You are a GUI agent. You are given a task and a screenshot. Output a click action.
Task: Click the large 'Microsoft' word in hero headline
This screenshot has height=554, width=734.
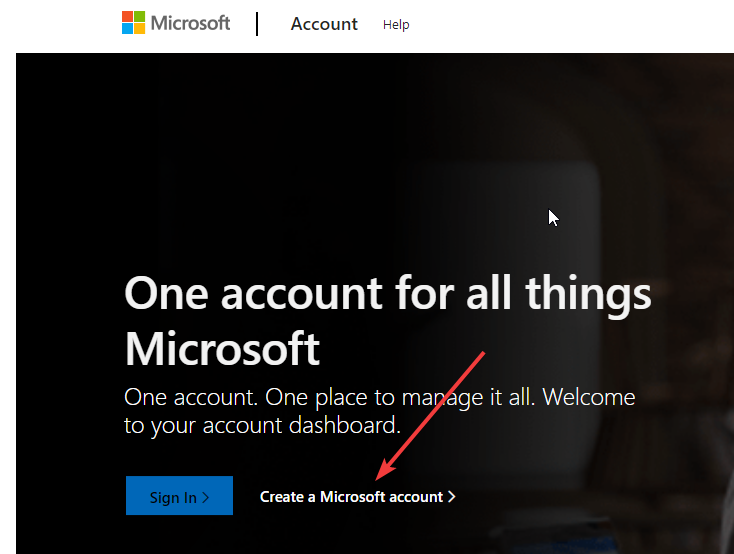tap(222, 349)
